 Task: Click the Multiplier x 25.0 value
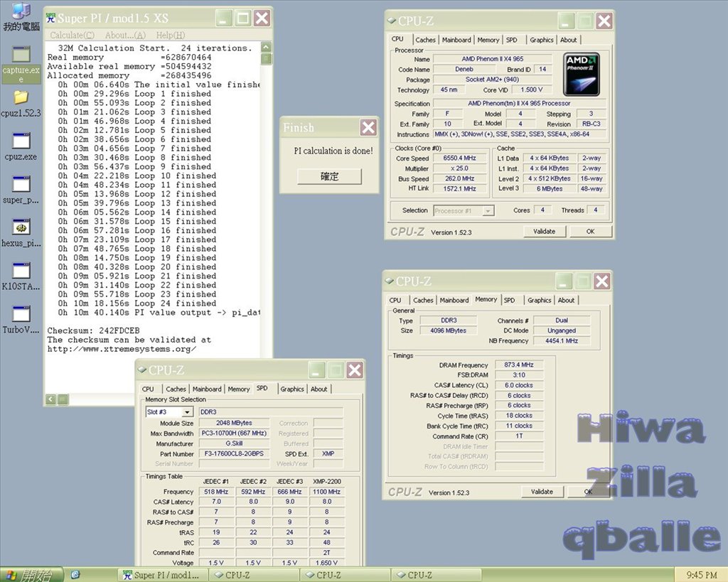point(459,168)
